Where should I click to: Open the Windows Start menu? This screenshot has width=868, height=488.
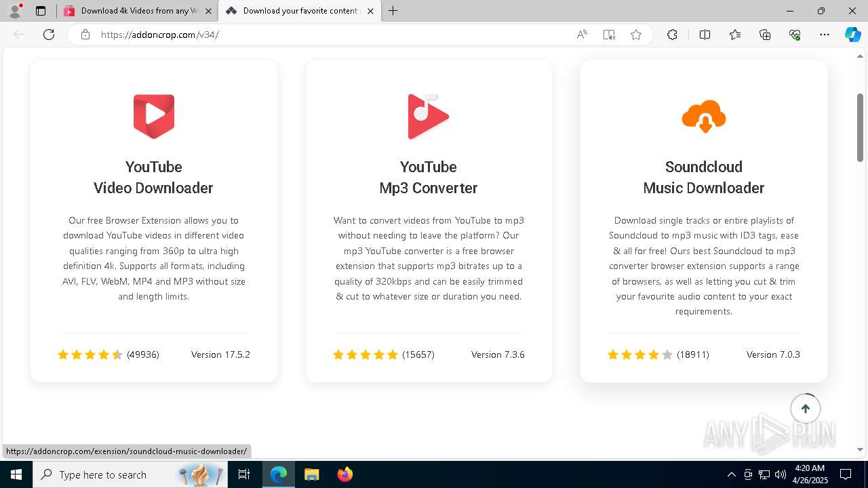coord(16,474)
